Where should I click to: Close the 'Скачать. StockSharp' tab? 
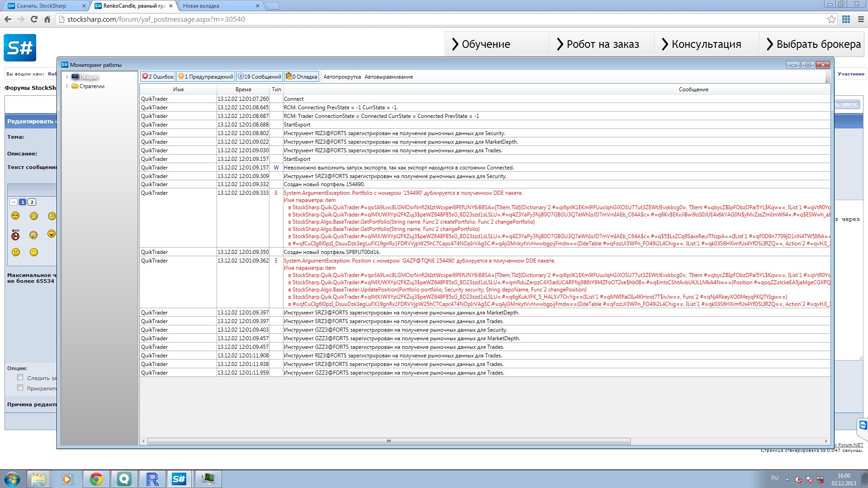(84, 6)
